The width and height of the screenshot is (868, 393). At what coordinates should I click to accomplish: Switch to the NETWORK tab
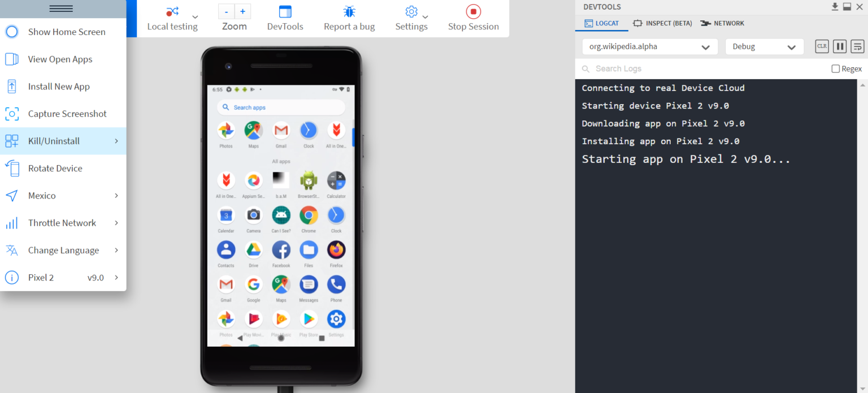point(722,23)
